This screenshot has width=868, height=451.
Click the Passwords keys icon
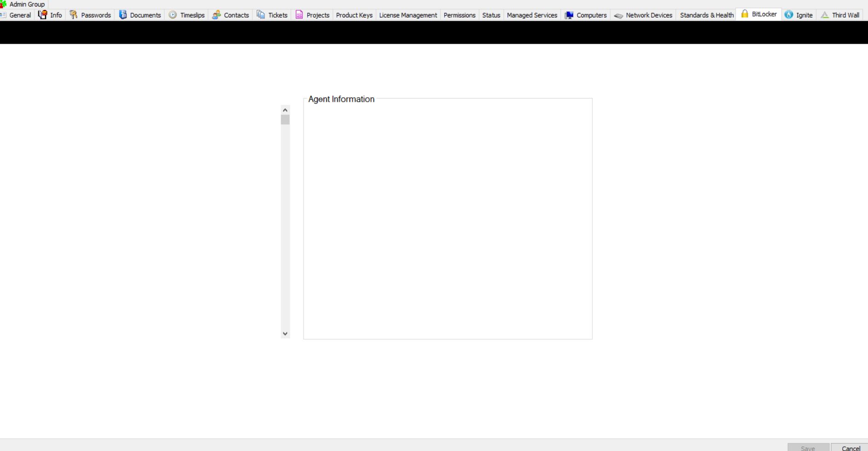[73, 15]
